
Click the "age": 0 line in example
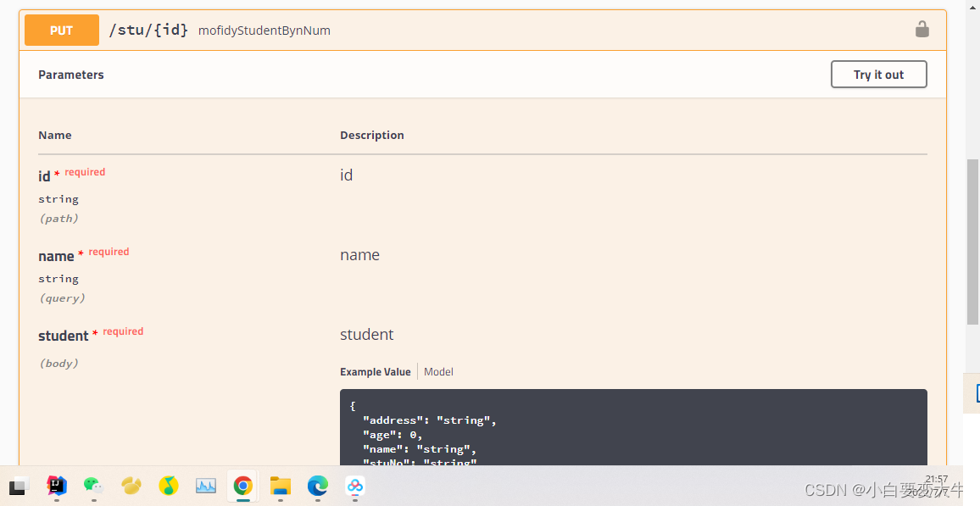coord(393,435)
